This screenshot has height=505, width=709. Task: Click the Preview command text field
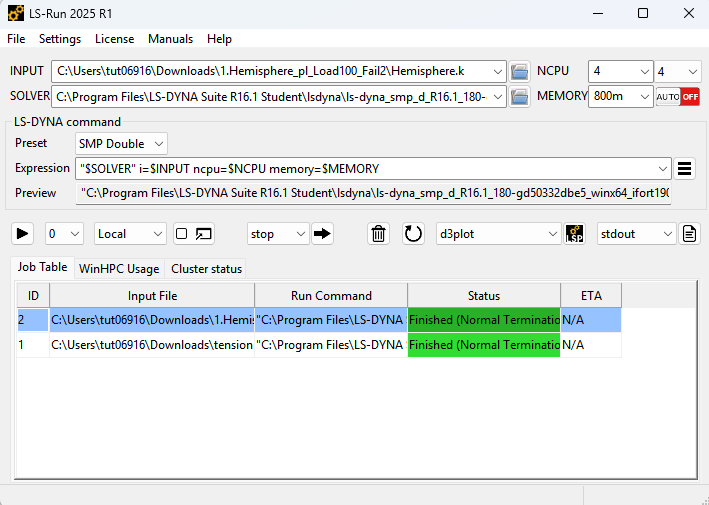[x=373, y=194]
